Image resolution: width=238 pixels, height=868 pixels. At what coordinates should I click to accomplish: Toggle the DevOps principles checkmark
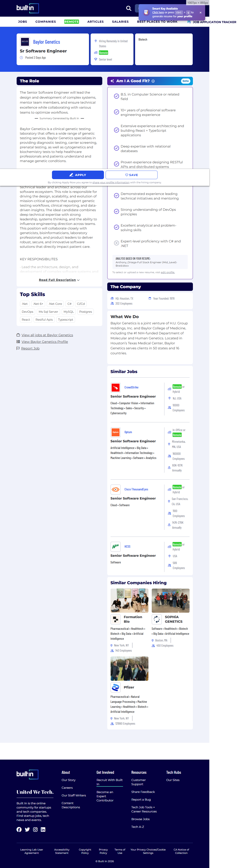pos(116,212)
